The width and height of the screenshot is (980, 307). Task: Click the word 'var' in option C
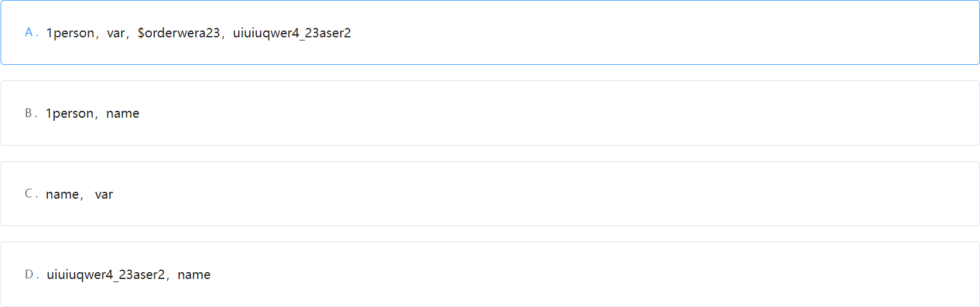[104, 194]
